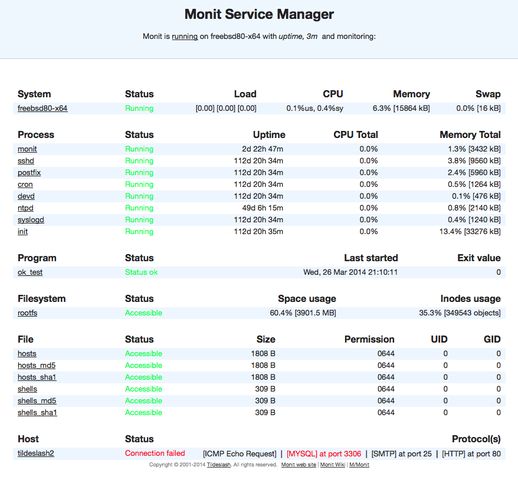Visit the Monit web site link

click(x=298, y=465)
